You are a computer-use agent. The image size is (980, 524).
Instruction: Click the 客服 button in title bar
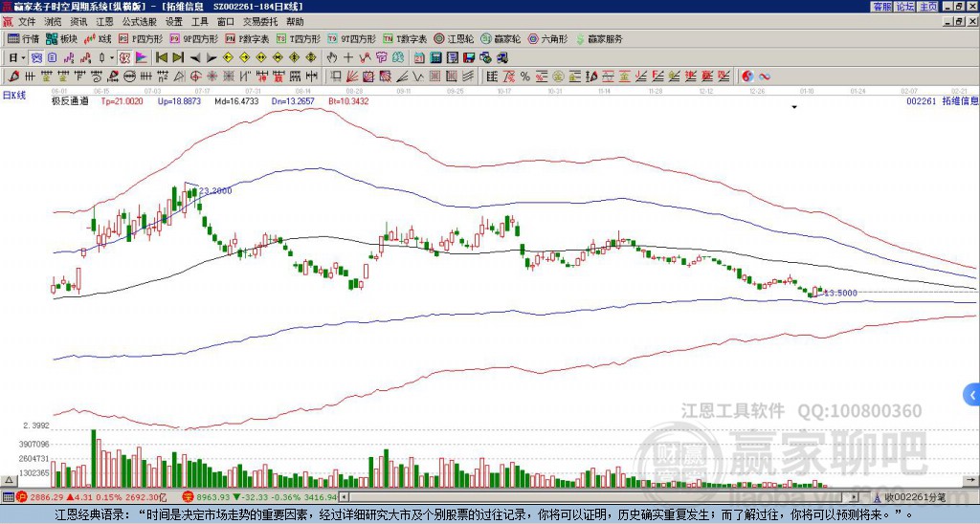(881, 7)
